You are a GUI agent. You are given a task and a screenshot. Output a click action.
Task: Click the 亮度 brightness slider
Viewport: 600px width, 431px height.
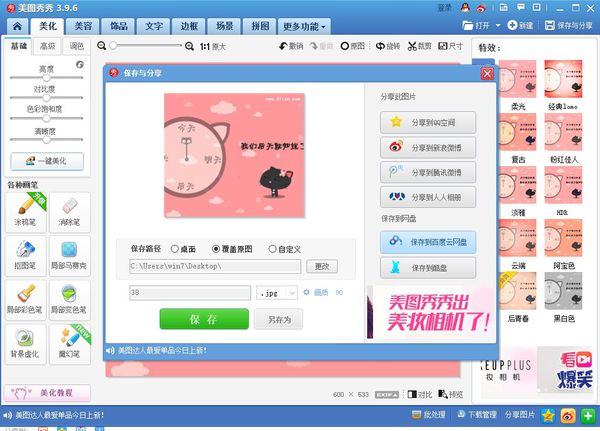point(46,78)
